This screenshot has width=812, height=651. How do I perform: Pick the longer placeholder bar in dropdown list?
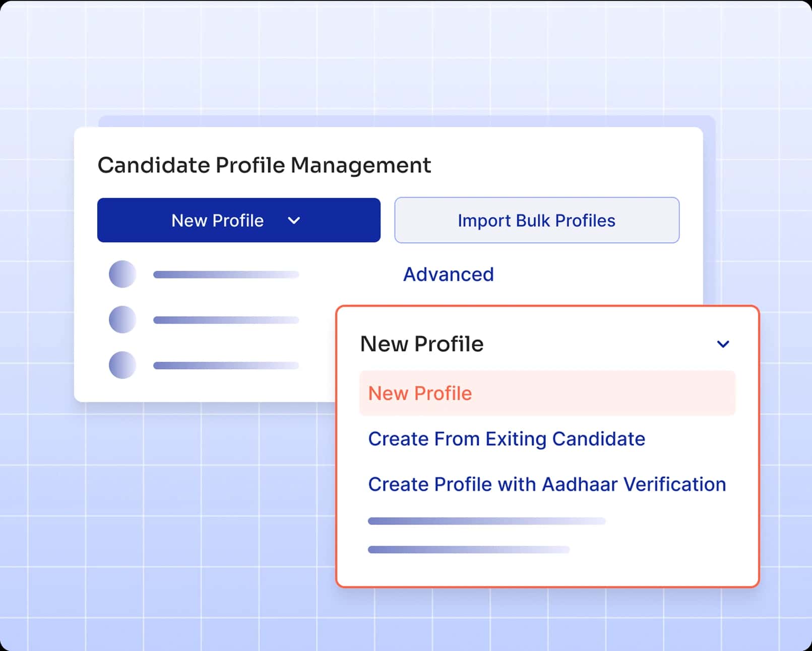coord(486,521)
